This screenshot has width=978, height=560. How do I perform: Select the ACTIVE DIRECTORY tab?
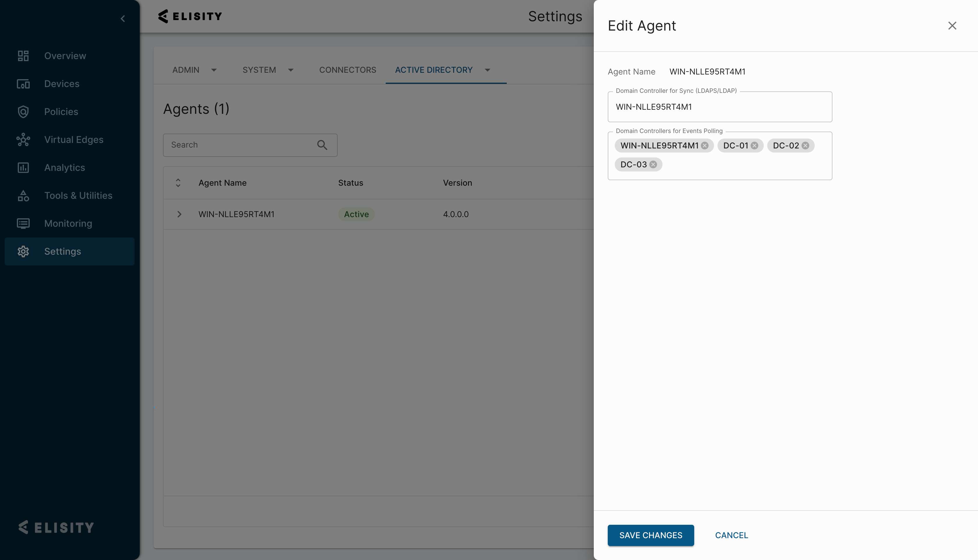(x=434, y=70)
